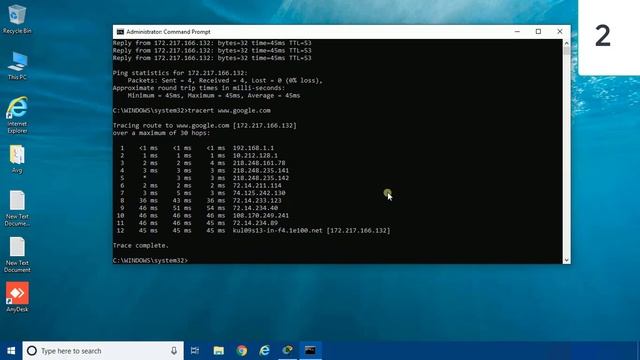Launch Google Chrome from the taskbar
Image resolution: width=640 pixels, height=360 pixels.
click(242, 351)
